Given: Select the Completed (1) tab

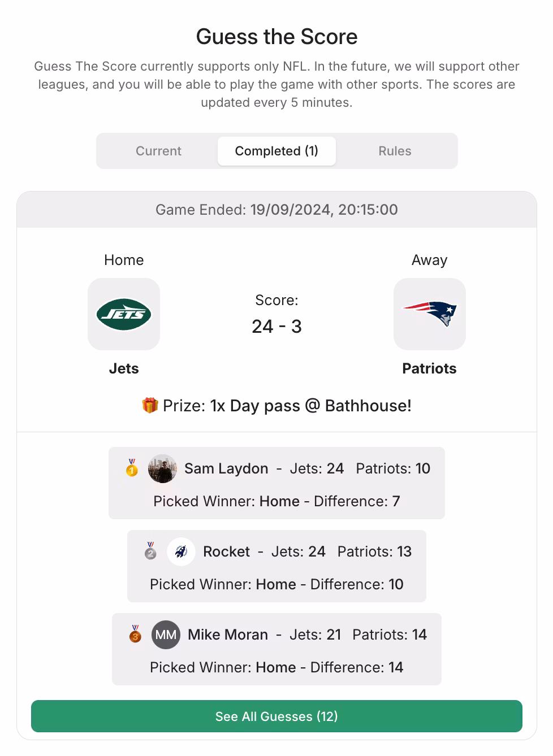Looking at the screenshot, I should coord(276,151).
